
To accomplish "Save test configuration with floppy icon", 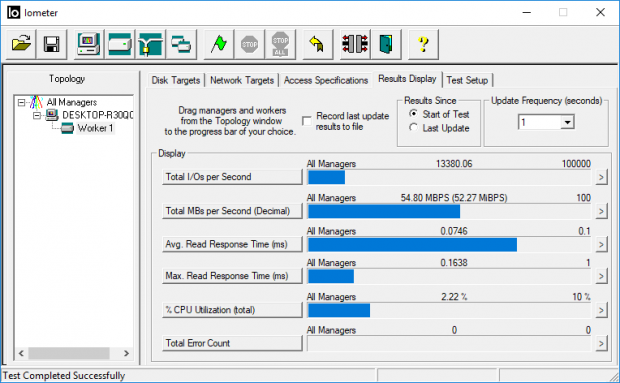I will (51, 44).
